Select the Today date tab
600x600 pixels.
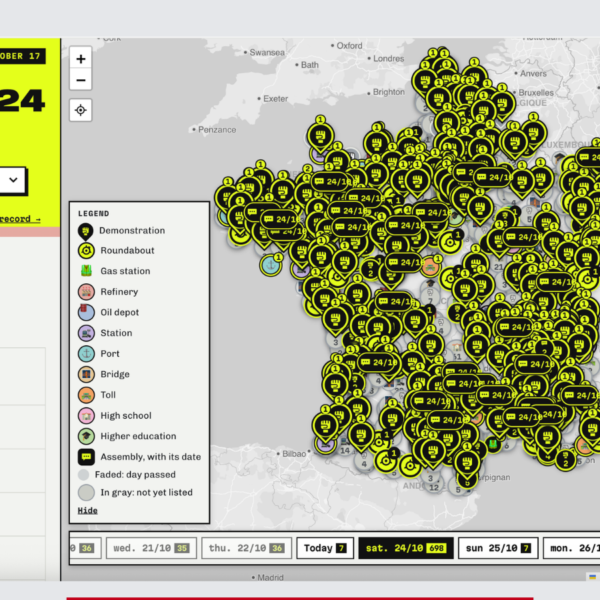click(x=325, y=548)
